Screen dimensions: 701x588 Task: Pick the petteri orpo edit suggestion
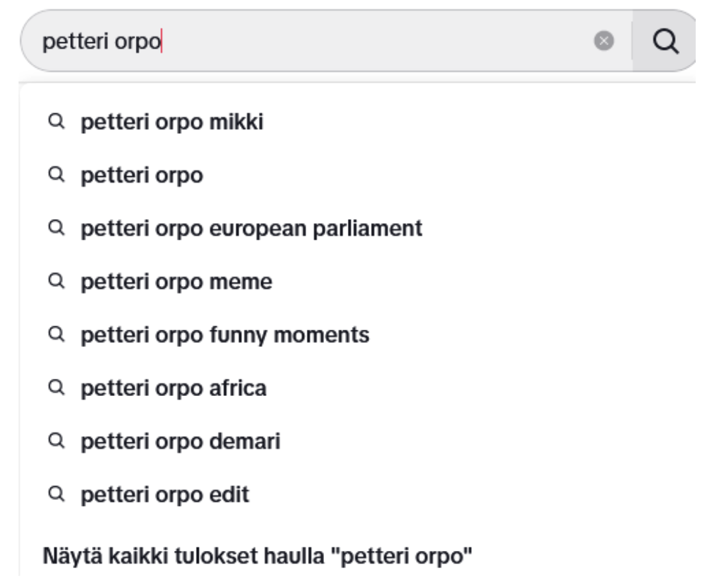pyautogui.click(x=358, y=494)
